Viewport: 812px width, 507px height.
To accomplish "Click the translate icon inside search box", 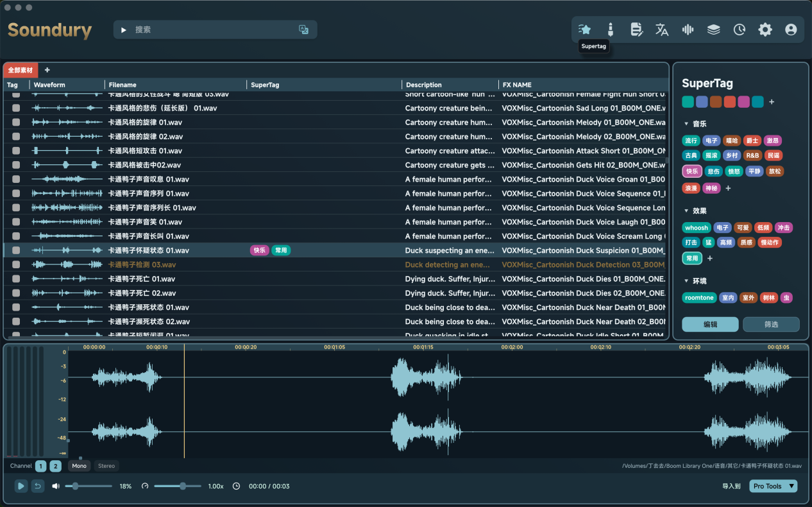I will pyautogui.click(x=304, y=30).
